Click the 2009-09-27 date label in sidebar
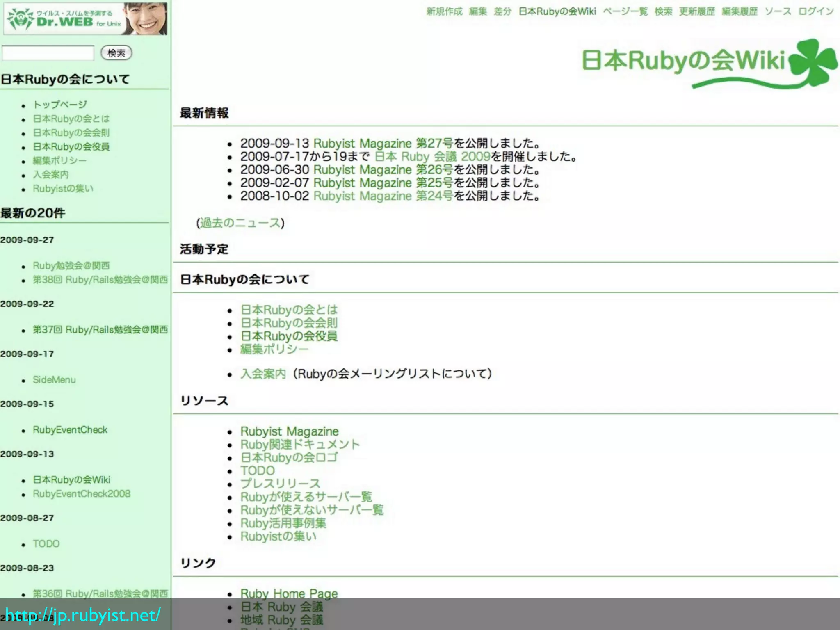 click(x=27, y=240)
